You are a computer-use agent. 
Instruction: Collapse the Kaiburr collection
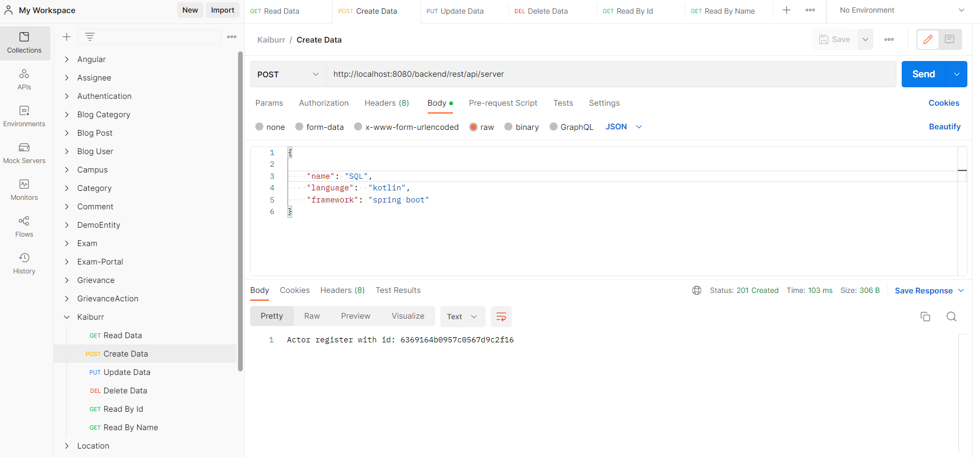coord(67,317)
